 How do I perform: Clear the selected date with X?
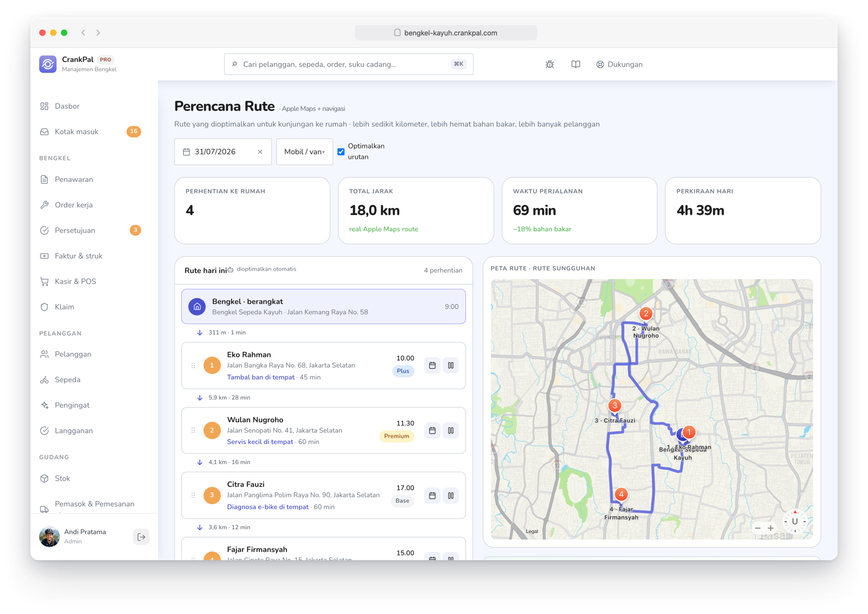(260, 152)
